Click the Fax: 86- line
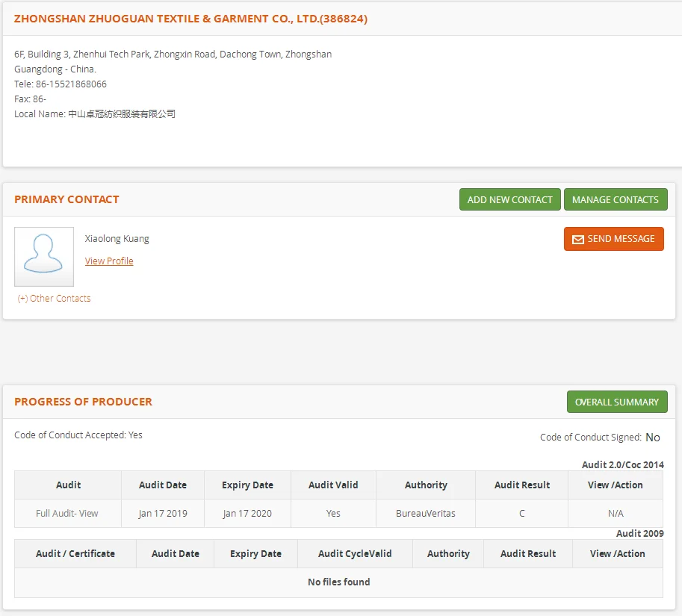 click(x=30, y=99)
